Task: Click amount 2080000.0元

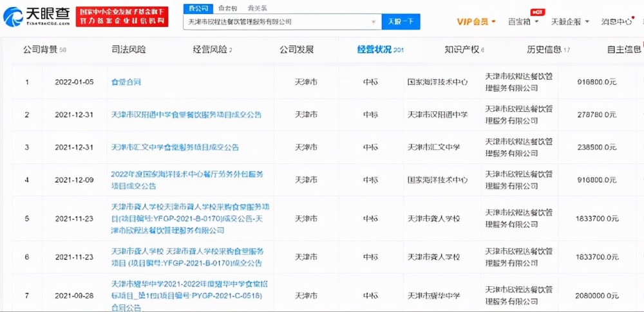Action: click(x=597, y=295)
